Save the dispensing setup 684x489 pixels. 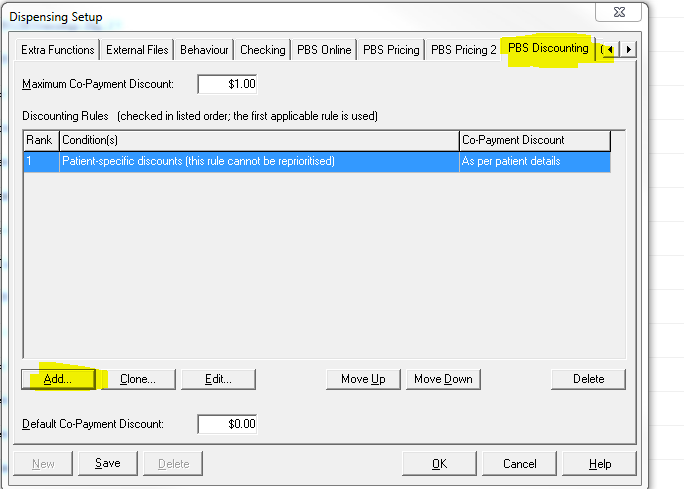click(x=107, y=463)
